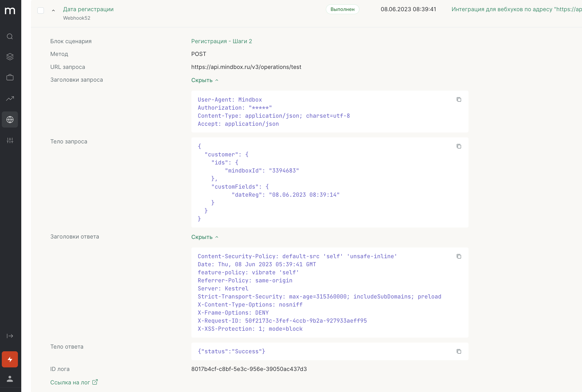Open the user profile icon in the sidebar
Screen dimensions: 582x392
[10, 379]
